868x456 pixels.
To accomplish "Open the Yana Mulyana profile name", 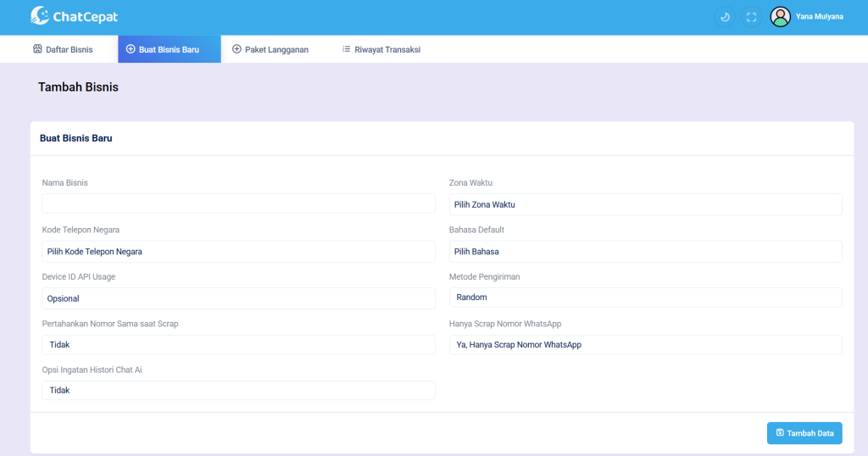I will [x=819, y=17].
